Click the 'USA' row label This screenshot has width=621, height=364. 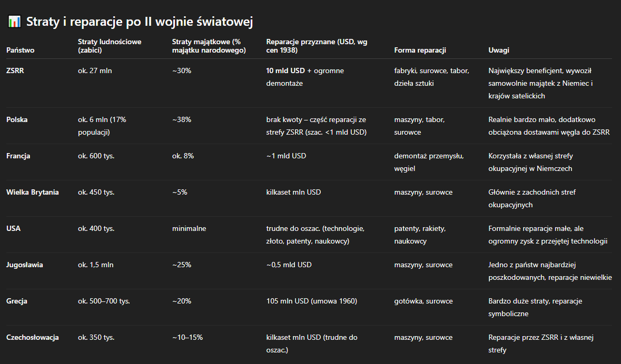point(13,229)
